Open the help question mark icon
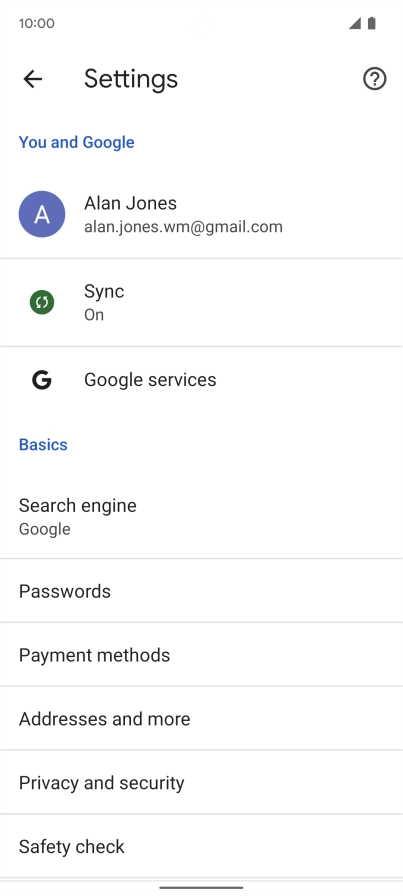Viewport: 403px width, 896px height. point(374,79)
